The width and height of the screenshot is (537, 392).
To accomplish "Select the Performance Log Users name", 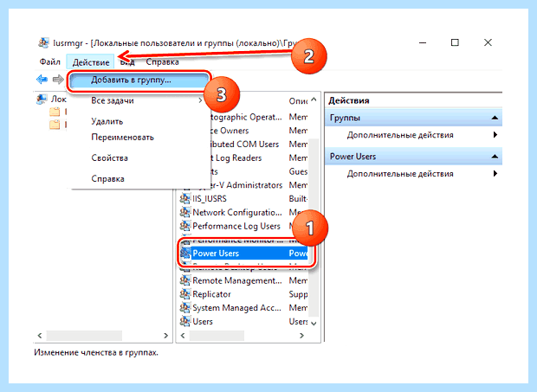I will coord(236,226).
